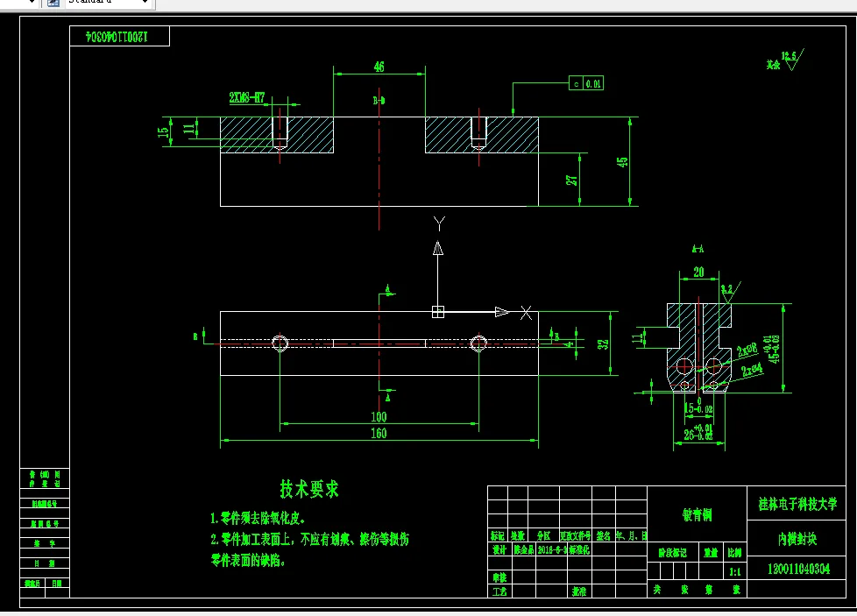The height and width of the screenshot is (616, 857).
Task: Click the 1:1 scale value
Action: point(735,571)
